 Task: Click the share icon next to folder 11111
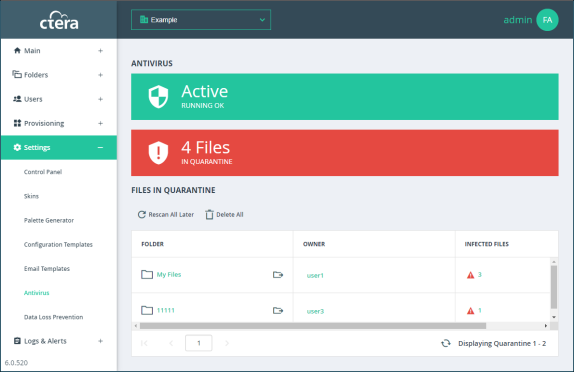[x=278, y=310]
